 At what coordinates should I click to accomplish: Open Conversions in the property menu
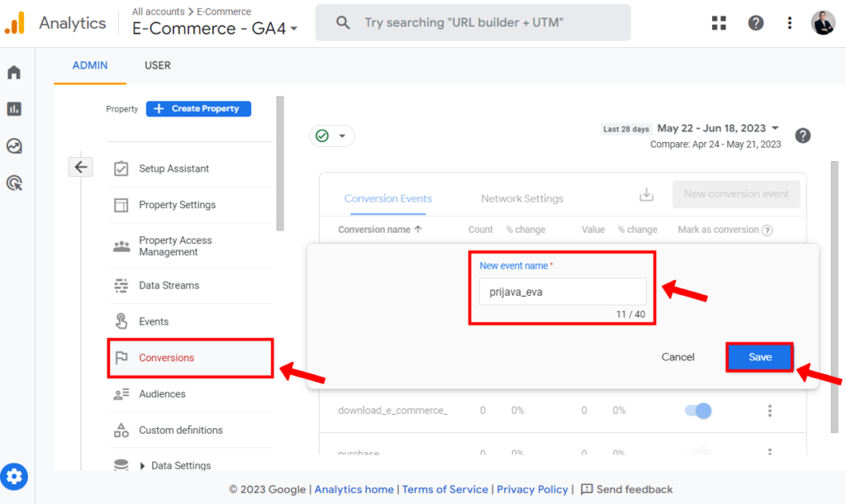[166, 358]
